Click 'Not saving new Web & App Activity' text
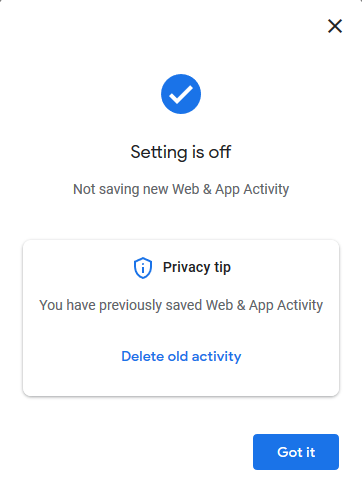Screen dimensions: 362x482 pos(181,189)
